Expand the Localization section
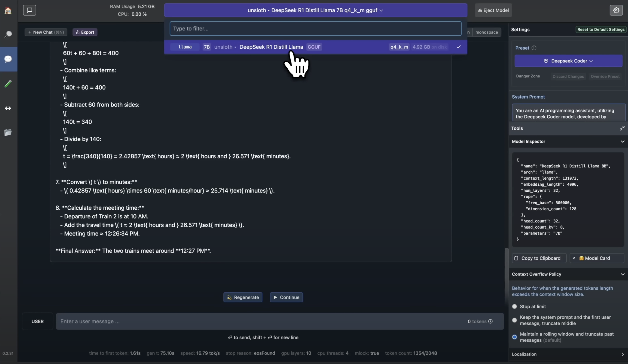628x364 pixels. point(568,354)
